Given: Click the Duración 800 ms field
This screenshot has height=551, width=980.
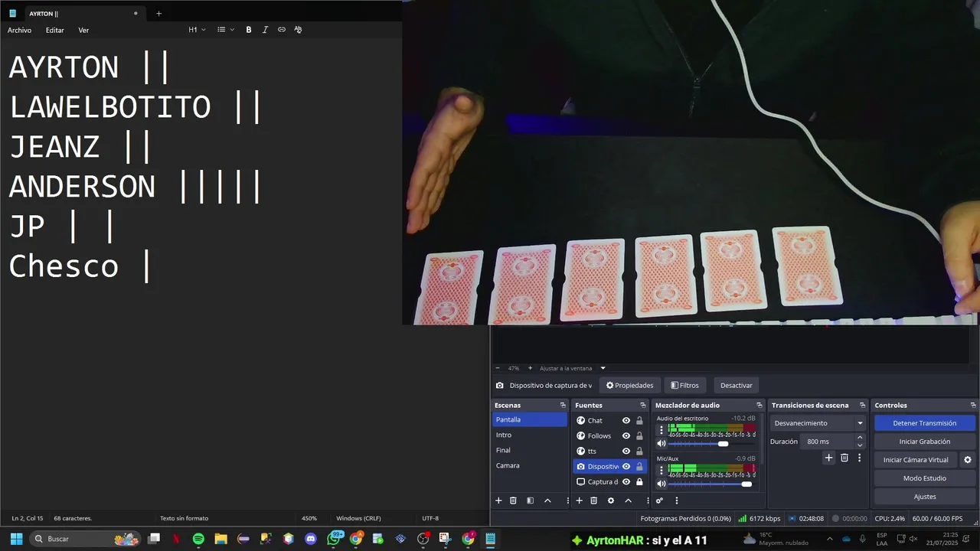Looking at the screenshot, I should [x=827, y=442].
